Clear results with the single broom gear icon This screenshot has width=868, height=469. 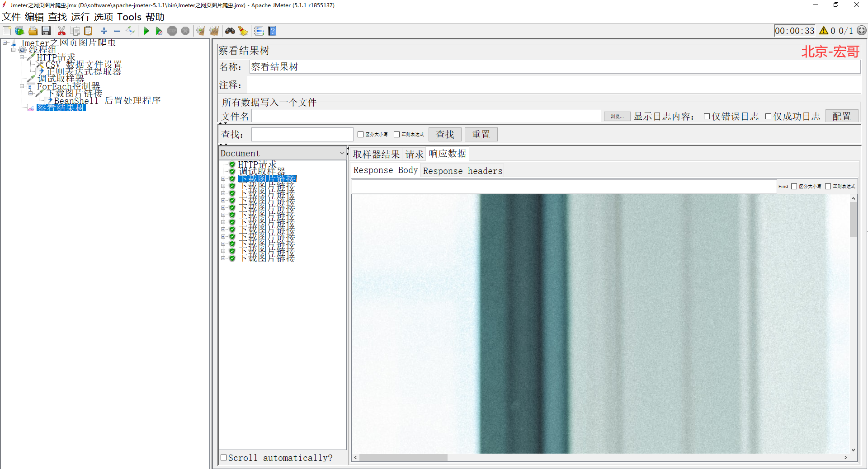201,31
